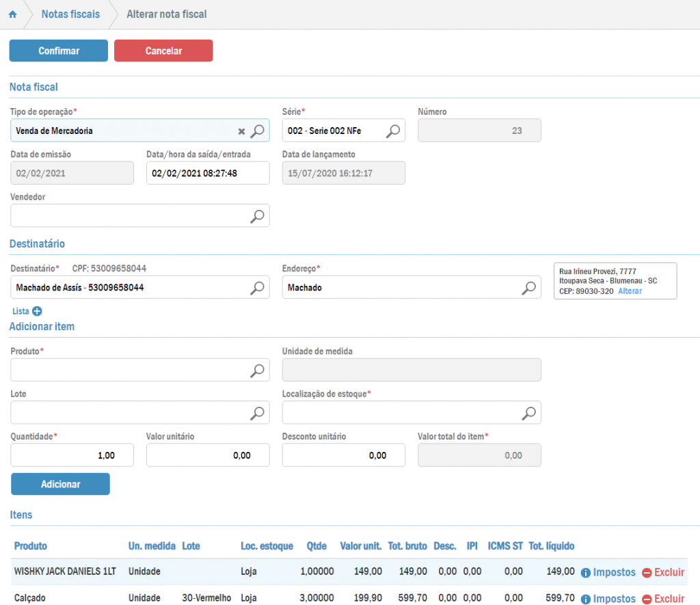
Task: Click the Lista plus icon
Action: point(37,311)
